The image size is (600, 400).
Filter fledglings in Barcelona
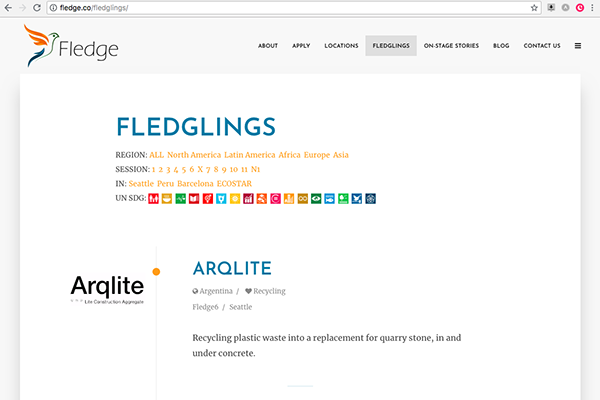(x=195, y=184)
